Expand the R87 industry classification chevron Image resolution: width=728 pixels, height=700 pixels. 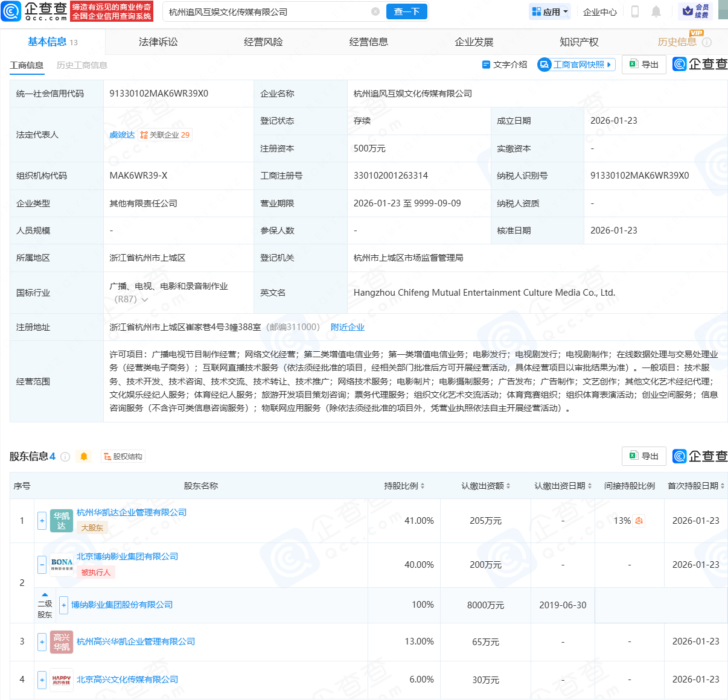pyautogui.click(x=145, y=300)
